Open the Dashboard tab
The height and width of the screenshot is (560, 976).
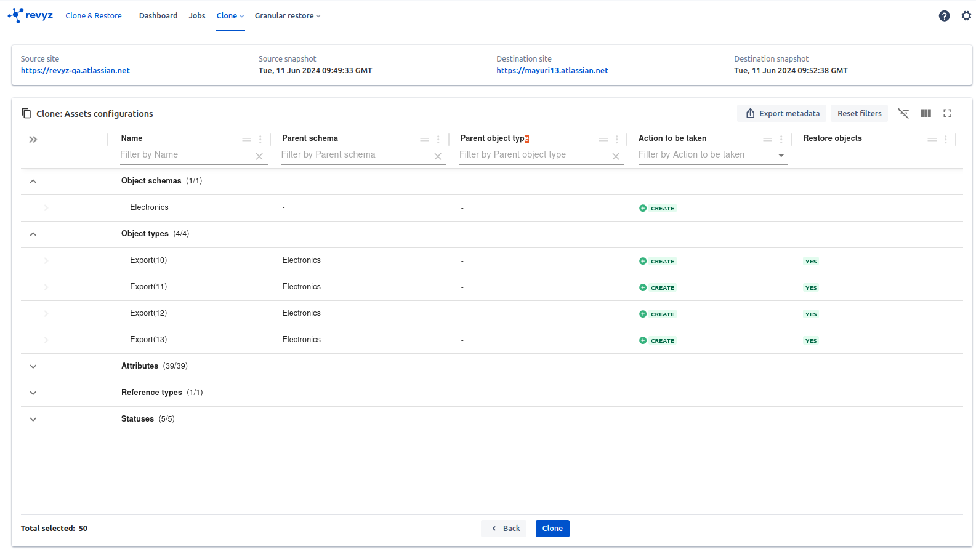tap(158, 15)
